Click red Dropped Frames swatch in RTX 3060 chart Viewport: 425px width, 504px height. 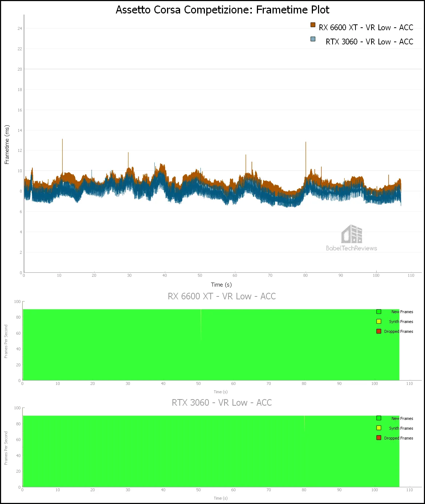click(x=379, y=438)
